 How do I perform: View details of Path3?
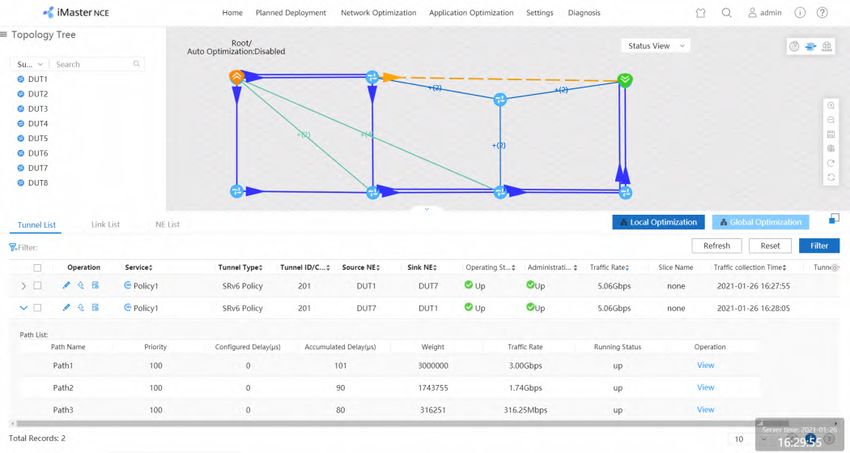click(x=705, y=410)
